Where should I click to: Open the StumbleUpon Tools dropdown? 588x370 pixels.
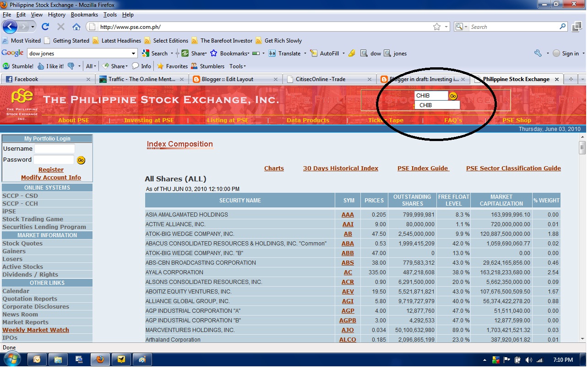[238, 66]
